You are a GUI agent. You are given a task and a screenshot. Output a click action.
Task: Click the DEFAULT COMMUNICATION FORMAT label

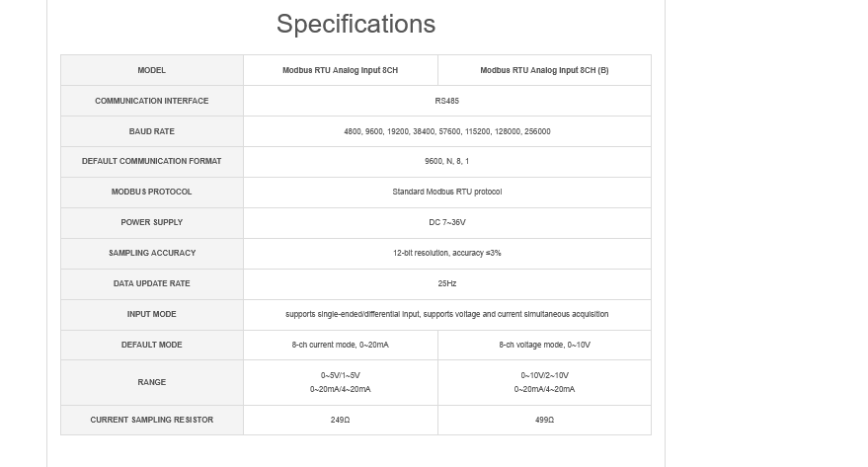click(x=152, y=161)
